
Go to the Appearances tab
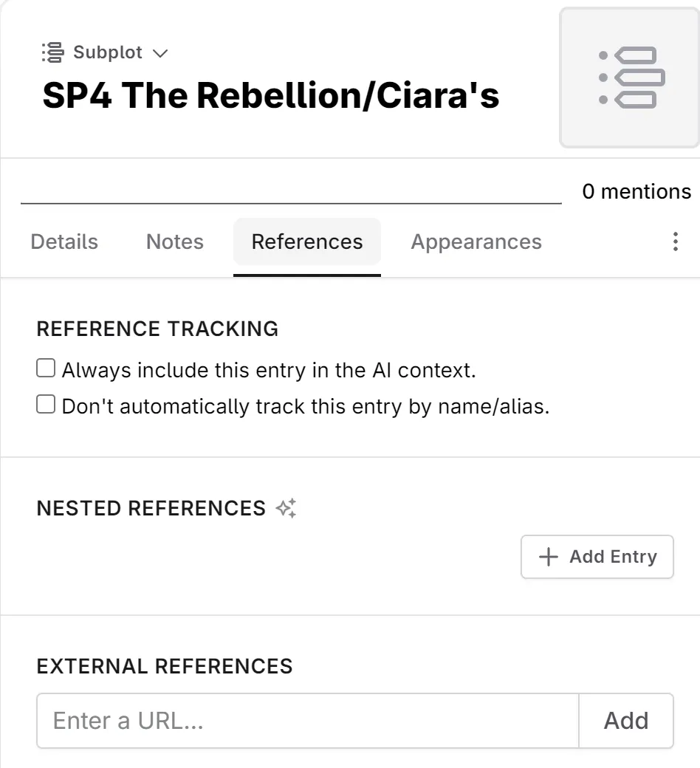pos(476,241)
